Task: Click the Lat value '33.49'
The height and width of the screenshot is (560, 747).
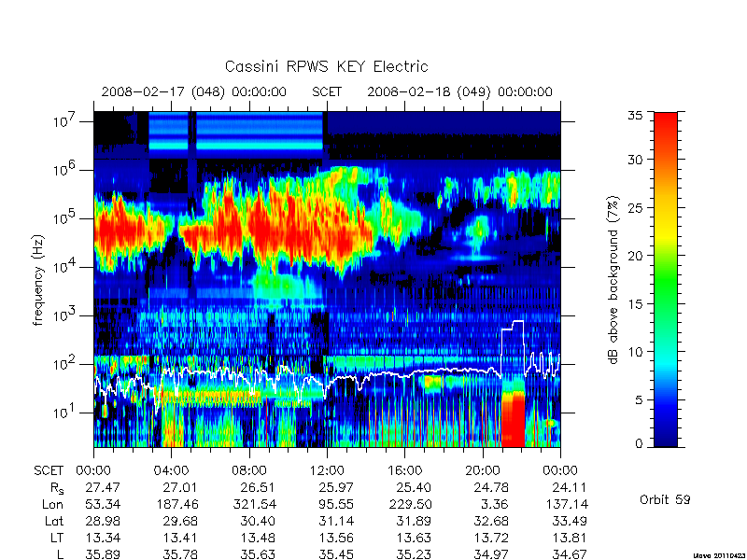Action: 570,522
